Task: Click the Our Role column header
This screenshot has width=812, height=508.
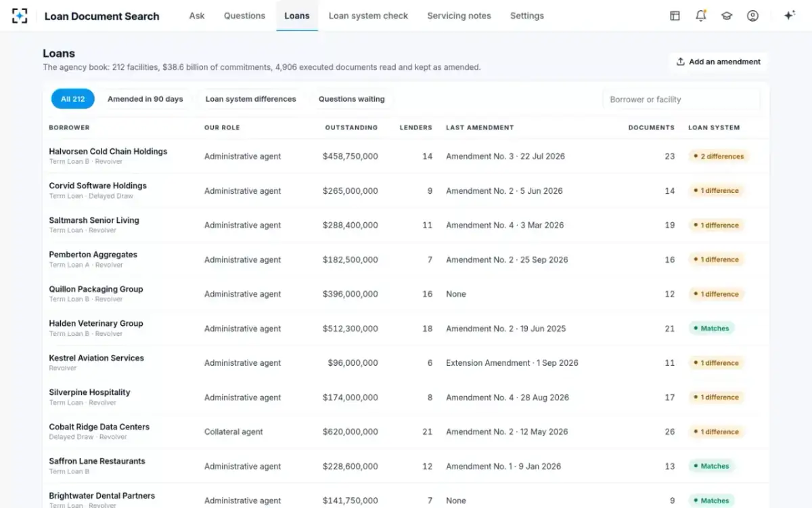Action: pyautogui.click(x=222, y=127)
